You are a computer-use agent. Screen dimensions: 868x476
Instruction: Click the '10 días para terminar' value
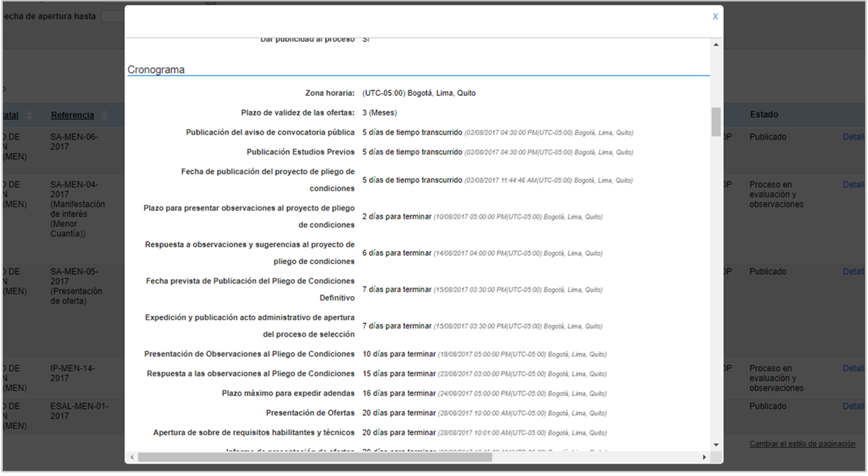tap(399, 354)
